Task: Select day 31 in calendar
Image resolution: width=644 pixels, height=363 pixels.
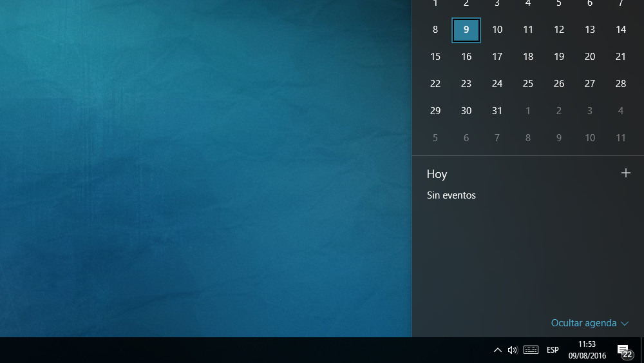Action: (497, 111)
